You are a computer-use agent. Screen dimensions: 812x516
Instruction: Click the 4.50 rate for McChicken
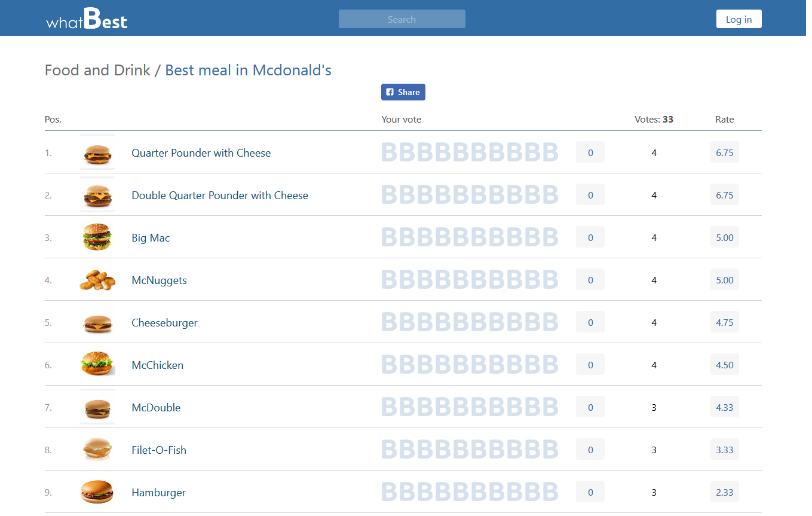pyautogui.click(x=725, y=365)
